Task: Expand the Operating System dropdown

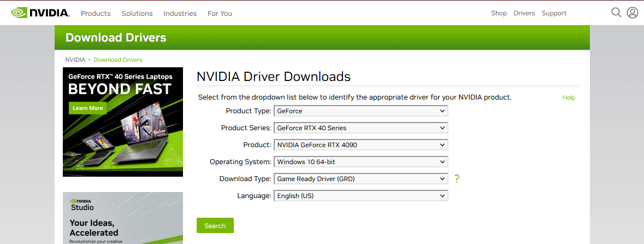Action: [x=361, y=162]
